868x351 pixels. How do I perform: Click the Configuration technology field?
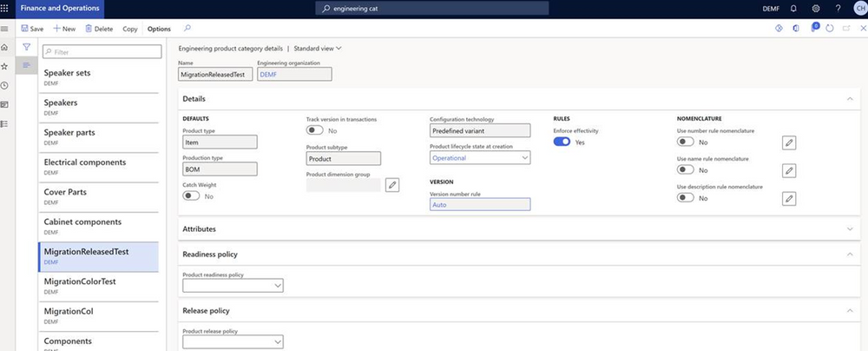[480, 130]
